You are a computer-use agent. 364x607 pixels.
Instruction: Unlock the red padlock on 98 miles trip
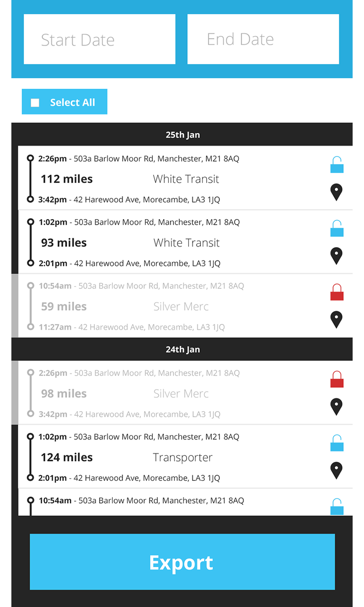(337, 379)
